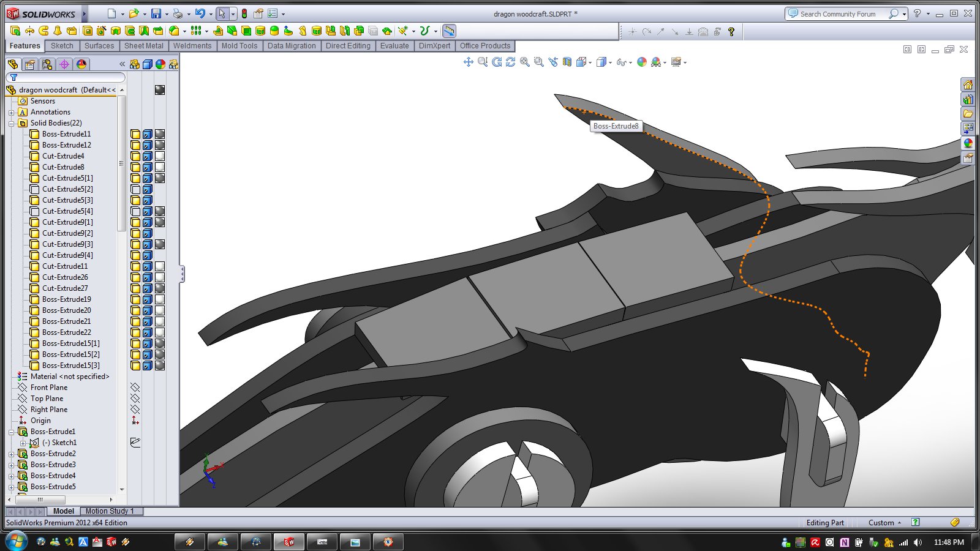Screen dimensions: 980x551
Task: Click the Save icon in the top toolbar
Action: tap(156, 13)
